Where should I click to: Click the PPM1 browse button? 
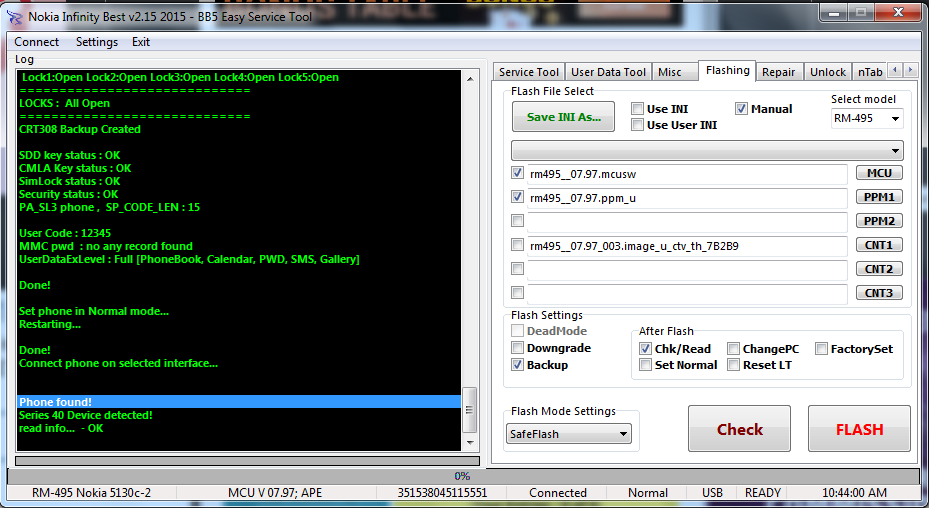click(879, 197)
